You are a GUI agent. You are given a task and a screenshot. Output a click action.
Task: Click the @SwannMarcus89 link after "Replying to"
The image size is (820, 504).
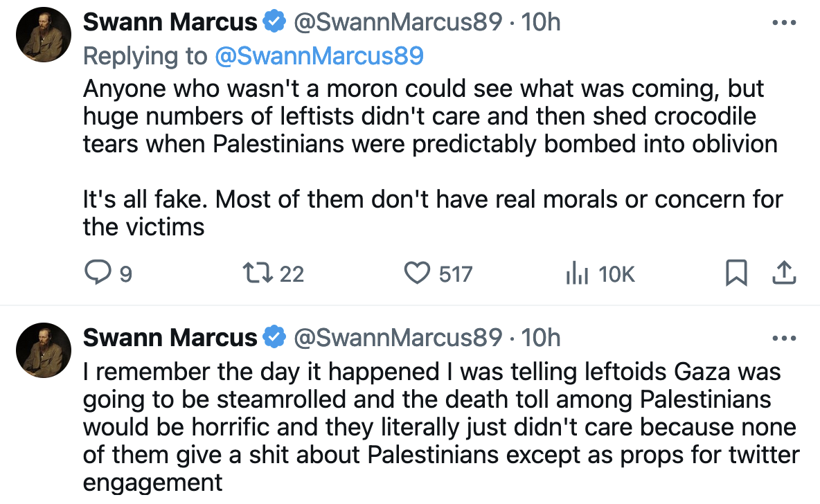pos(319,56)
